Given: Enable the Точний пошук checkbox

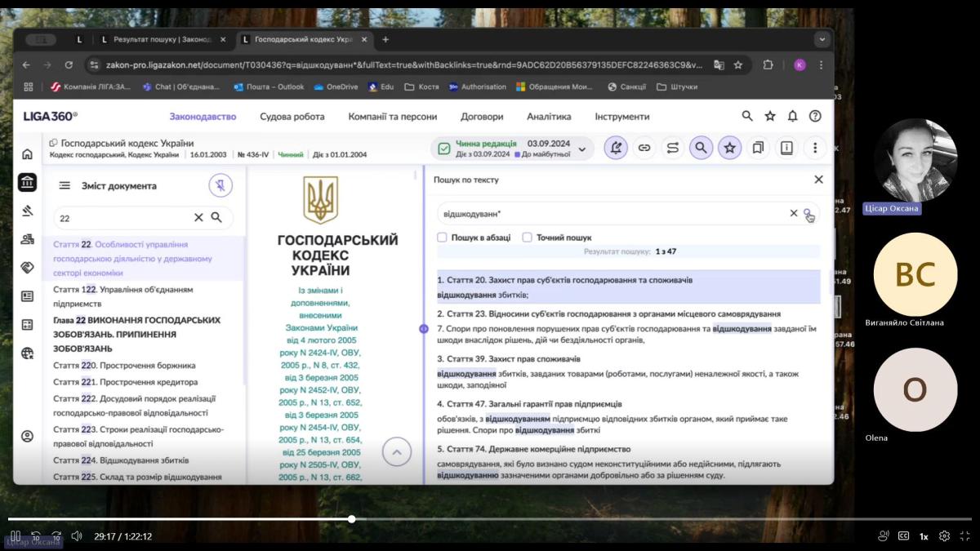Looking at the screenshot, I should 527,238.
